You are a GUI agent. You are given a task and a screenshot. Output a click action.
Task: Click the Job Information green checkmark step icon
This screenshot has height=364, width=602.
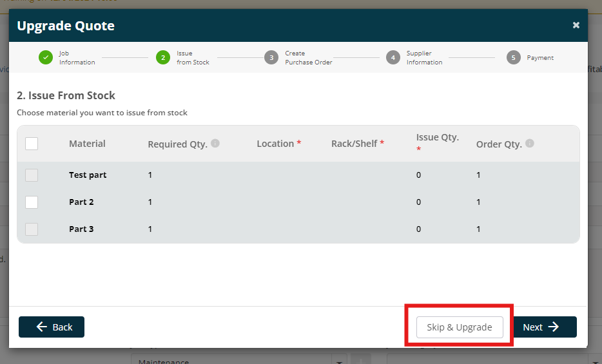click(46, 57)
